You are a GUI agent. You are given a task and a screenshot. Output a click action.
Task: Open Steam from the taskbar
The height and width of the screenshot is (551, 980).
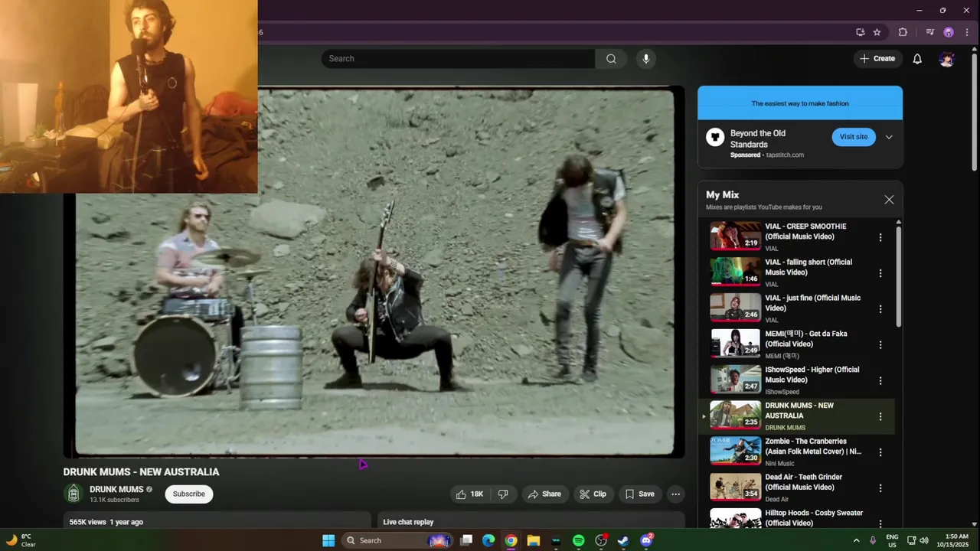click(623, 540)
